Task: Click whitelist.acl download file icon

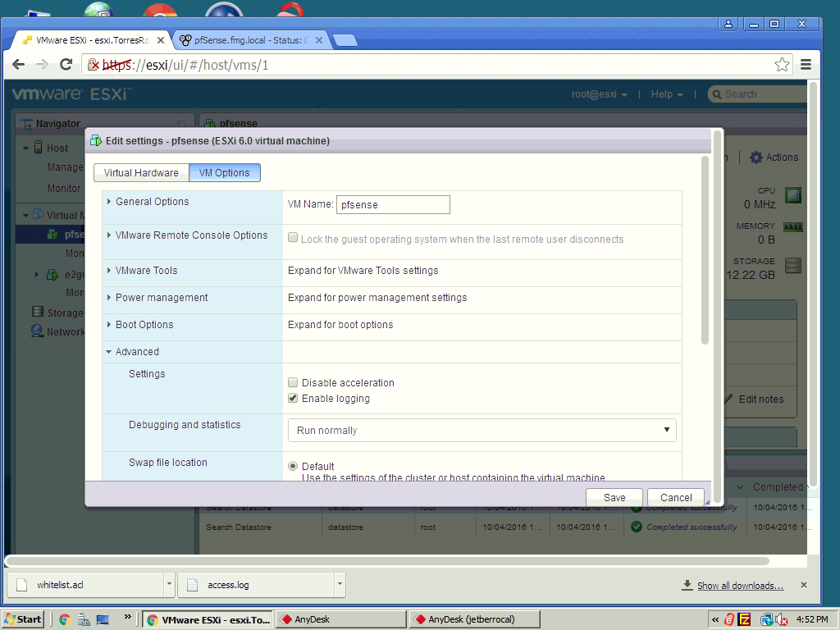Action: (22, 585)
